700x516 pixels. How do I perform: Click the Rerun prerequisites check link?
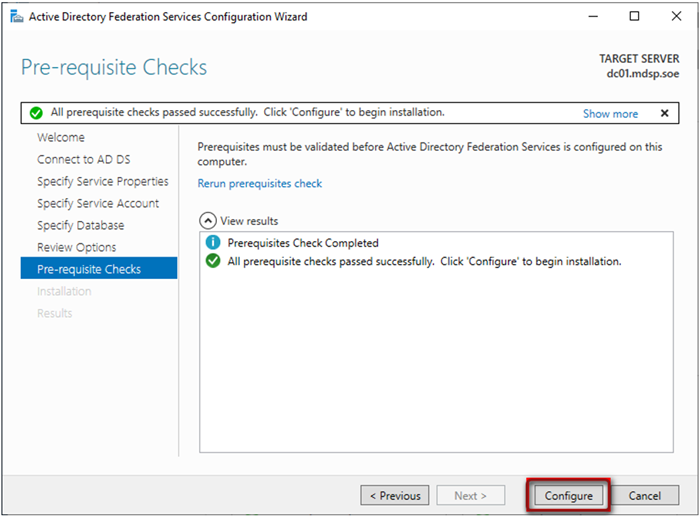point(260,183)
